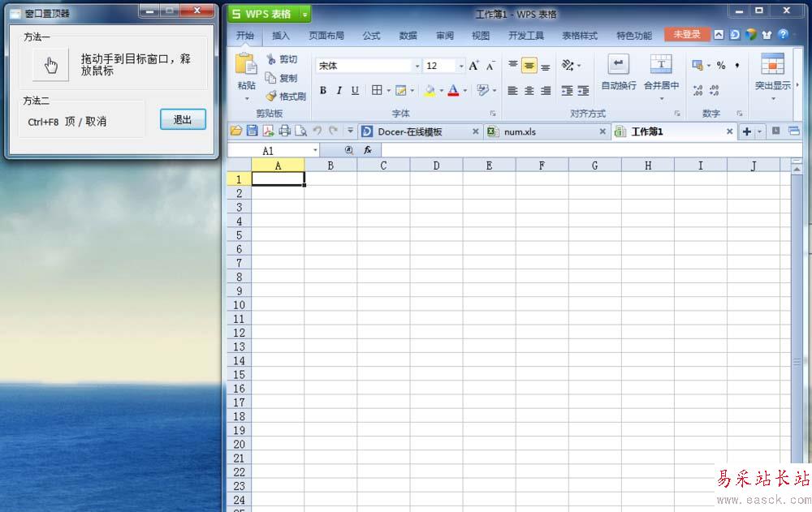This screenshot has width=812, height=512.
Task: Expand the Merge and Center dropdown arrow
Action: point(661,98)
